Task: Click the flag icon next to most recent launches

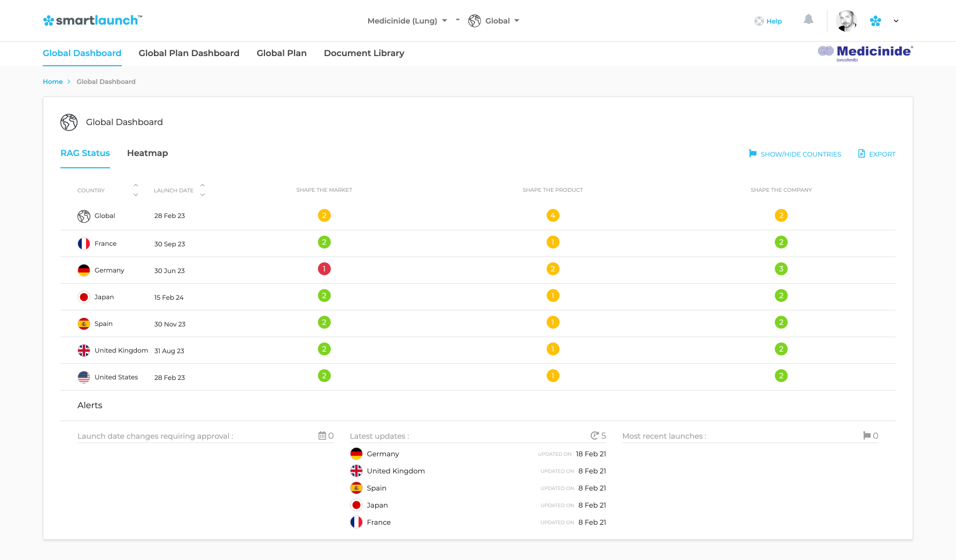Action: coord(867,435)
